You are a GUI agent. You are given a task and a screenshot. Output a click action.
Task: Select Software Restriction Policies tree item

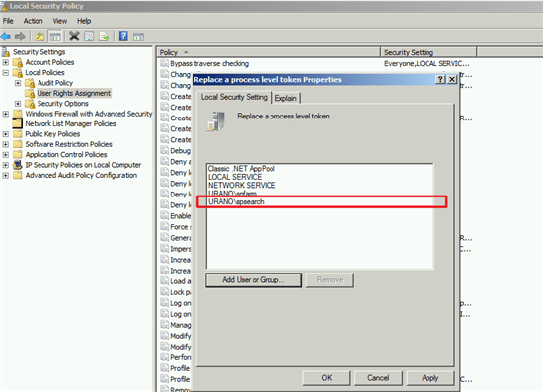(x=68, y=144)
